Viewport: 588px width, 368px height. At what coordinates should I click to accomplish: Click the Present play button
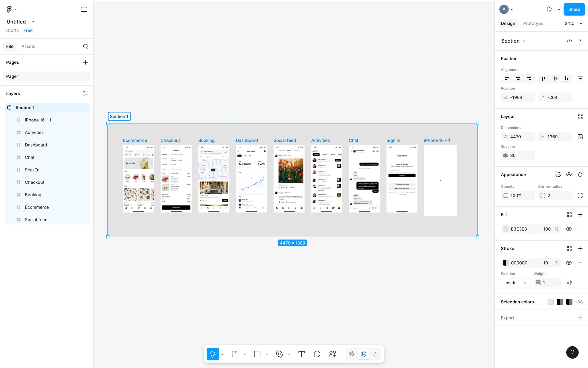click(550, 10)
